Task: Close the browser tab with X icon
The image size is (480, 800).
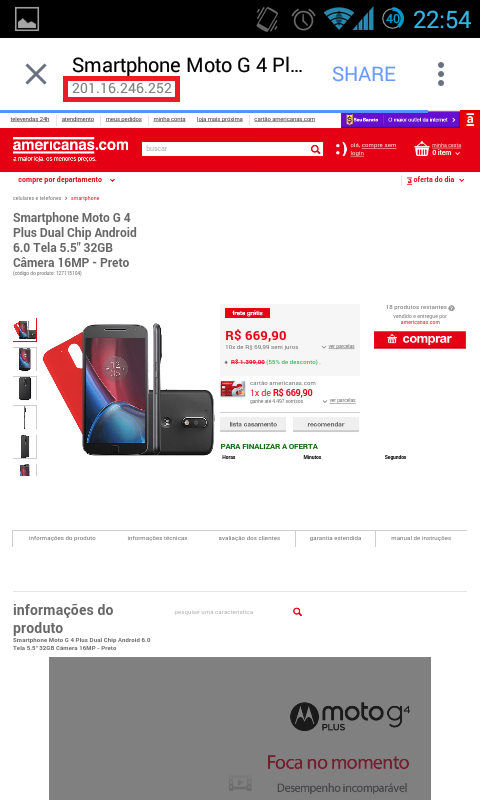Action: (36, 74)
